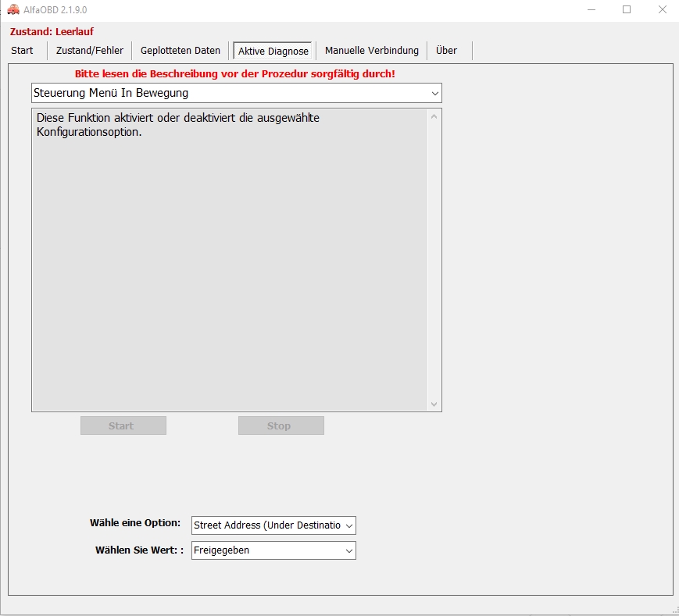Open the Manuelle Verbindung tab

click(x=371, y=51)
